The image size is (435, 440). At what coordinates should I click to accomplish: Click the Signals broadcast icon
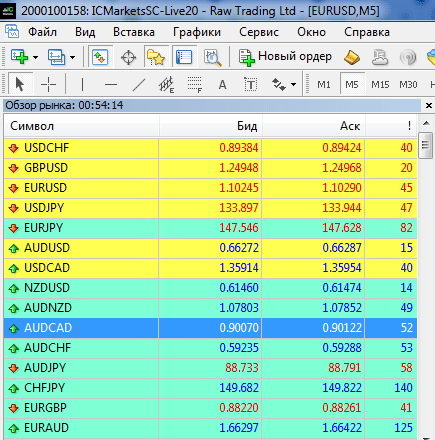pyautogui.click(x=408, y=57)
